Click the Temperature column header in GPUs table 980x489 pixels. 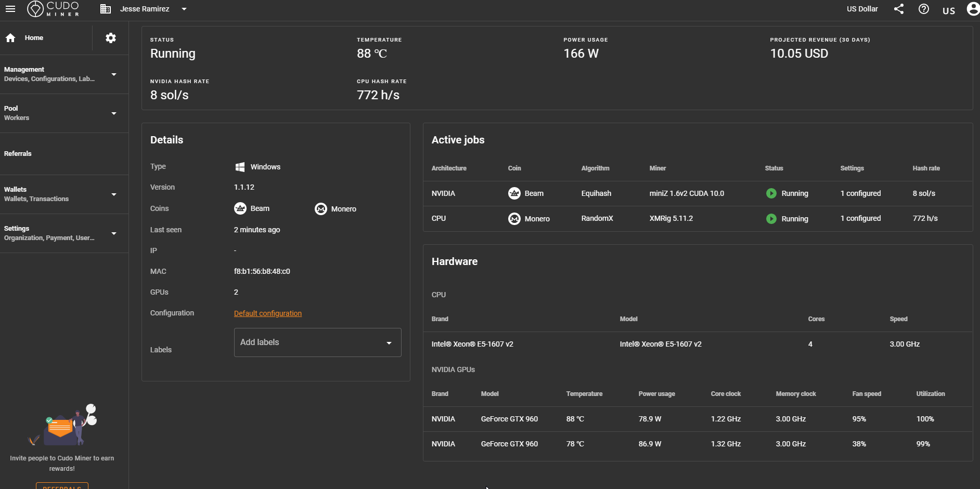(x=584, y=394)
